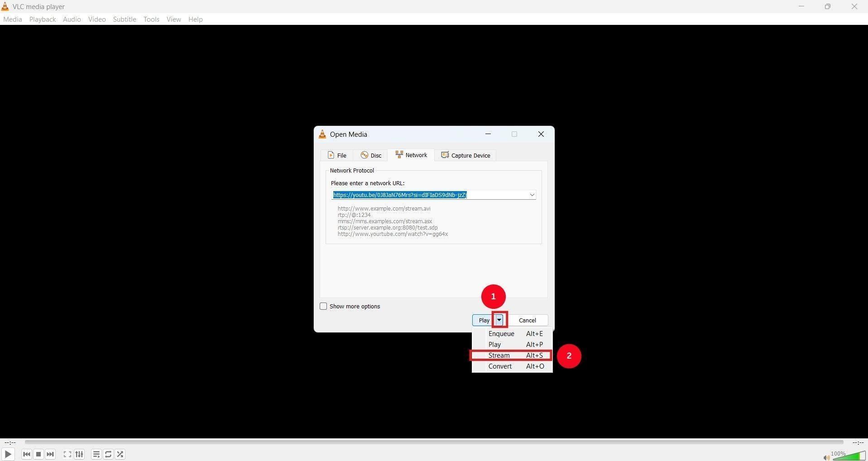Click the Stop playback icon

(38, 454)
